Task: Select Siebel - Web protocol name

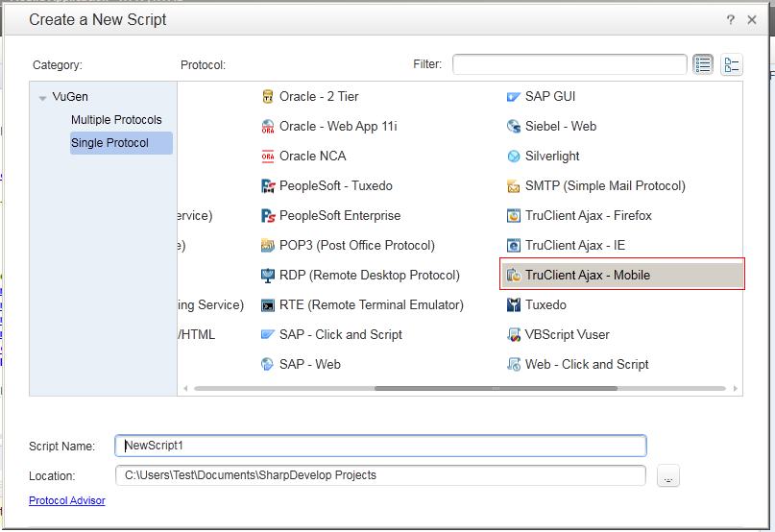Action: click(x=561, y=127)
